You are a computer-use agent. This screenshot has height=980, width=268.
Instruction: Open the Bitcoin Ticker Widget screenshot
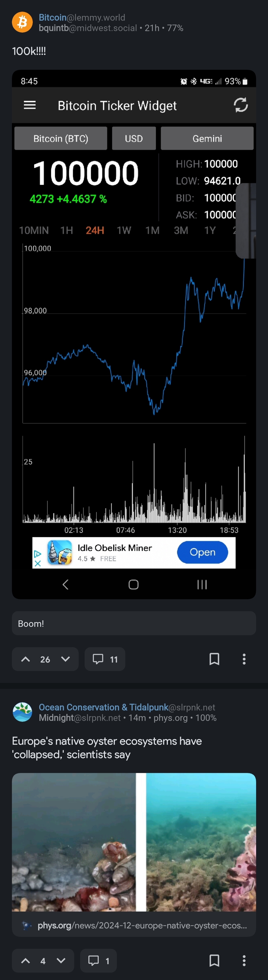point(134,334)
